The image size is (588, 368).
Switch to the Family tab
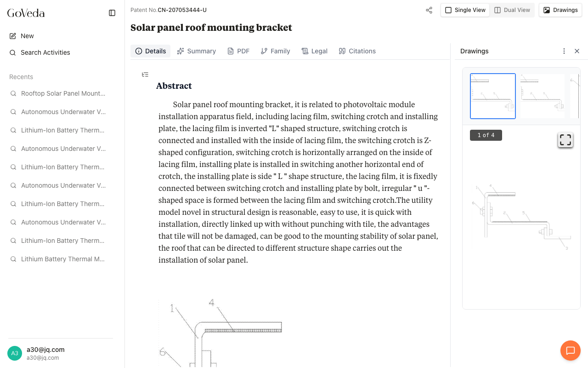275,51
